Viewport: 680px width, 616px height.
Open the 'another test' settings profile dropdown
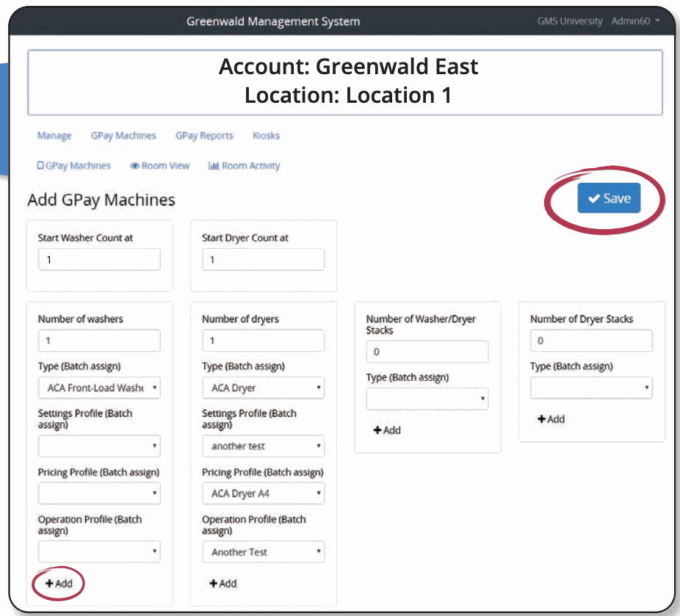[263, 446]
